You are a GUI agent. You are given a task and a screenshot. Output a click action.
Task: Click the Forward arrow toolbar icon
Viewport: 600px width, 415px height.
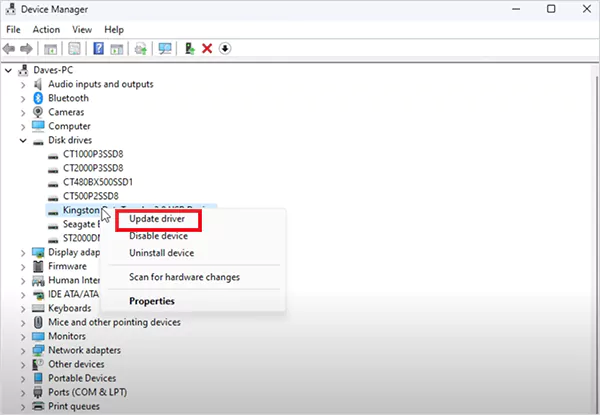(x=26, y=49)
